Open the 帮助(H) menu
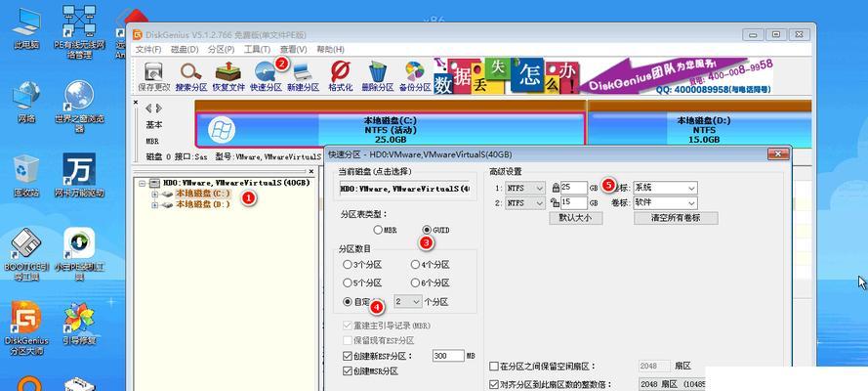868x391 pixels. (x=330, y=49)
